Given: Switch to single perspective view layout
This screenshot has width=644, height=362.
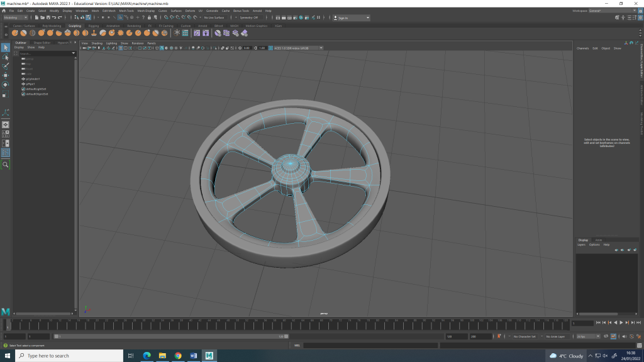Looking at the screenshot, I should (5, 124).
